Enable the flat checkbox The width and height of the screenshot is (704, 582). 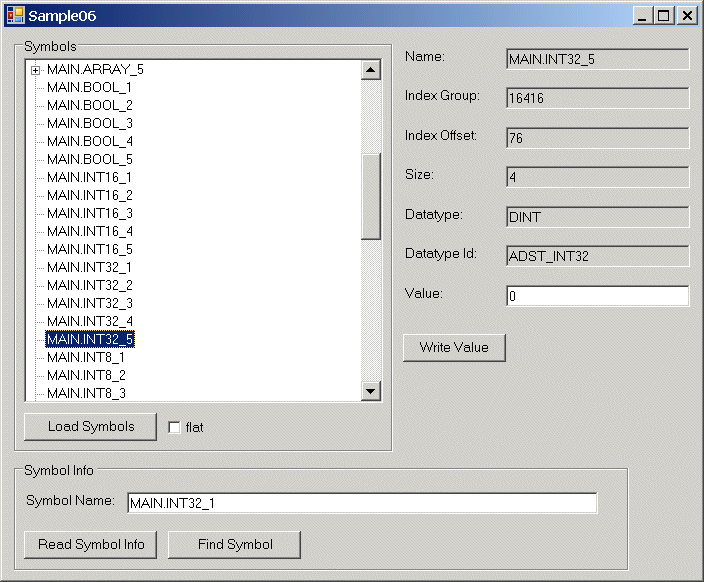point(174,427)
